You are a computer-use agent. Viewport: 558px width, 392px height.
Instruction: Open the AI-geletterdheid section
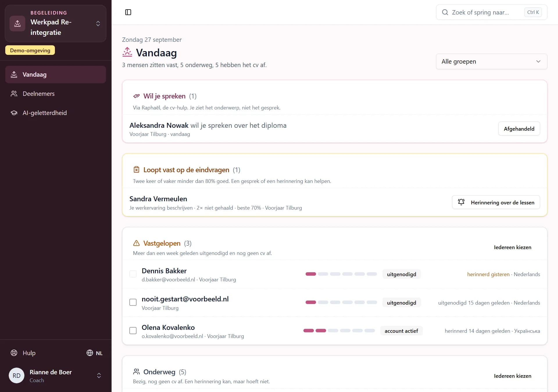click(x=56, y=113)
